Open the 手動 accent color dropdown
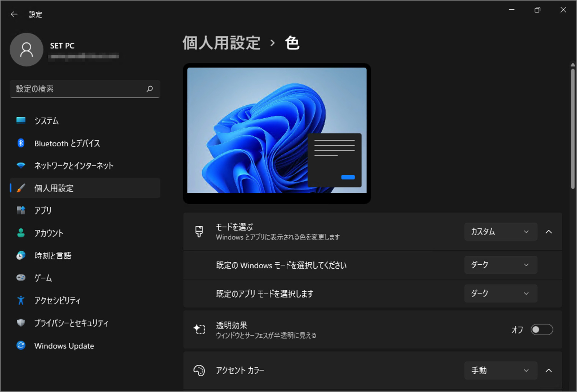Viewport: 577px width, 392px height. click(x=501, y=371)
